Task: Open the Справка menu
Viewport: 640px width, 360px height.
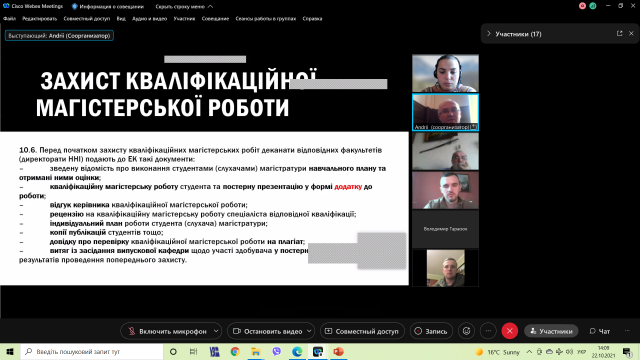Action: (312, 18)
